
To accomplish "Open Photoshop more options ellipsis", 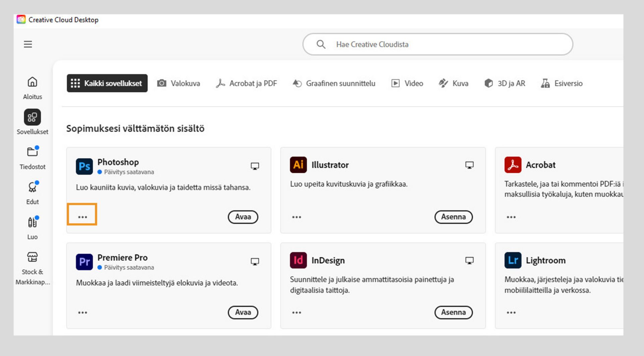I will click(83, 217).
